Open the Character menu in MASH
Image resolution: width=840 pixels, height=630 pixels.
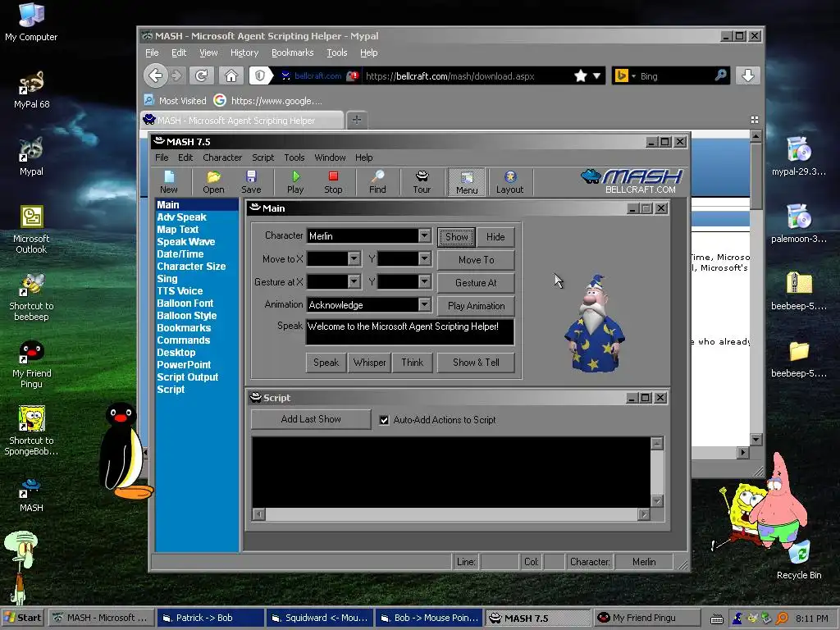pyautogui.click(x=222, y=157)
